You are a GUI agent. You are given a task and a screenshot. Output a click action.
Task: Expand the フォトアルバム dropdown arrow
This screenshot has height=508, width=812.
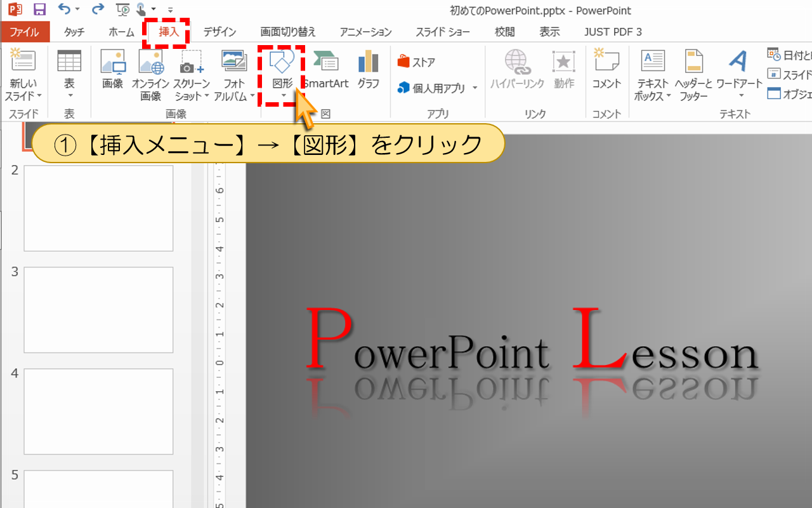coord(252,97)
